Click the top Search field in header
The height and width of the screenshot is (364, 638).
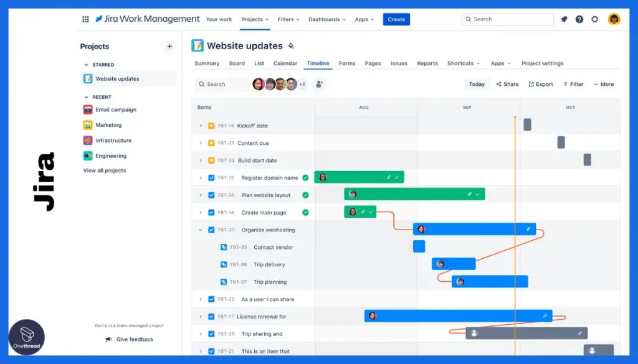click(x=507, y=19)
